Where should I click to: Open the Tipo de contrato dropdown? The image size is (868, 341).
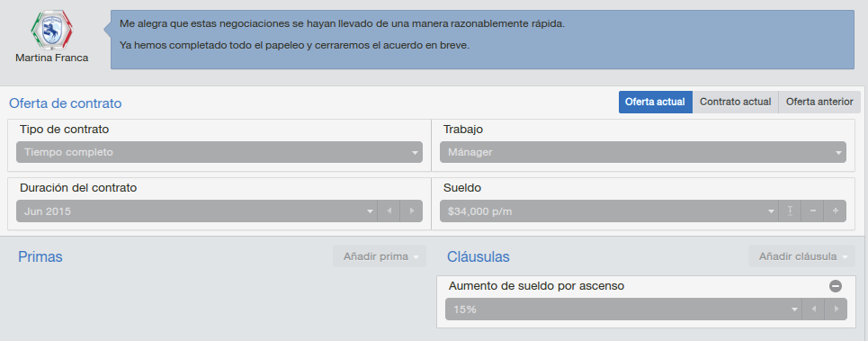219,152
